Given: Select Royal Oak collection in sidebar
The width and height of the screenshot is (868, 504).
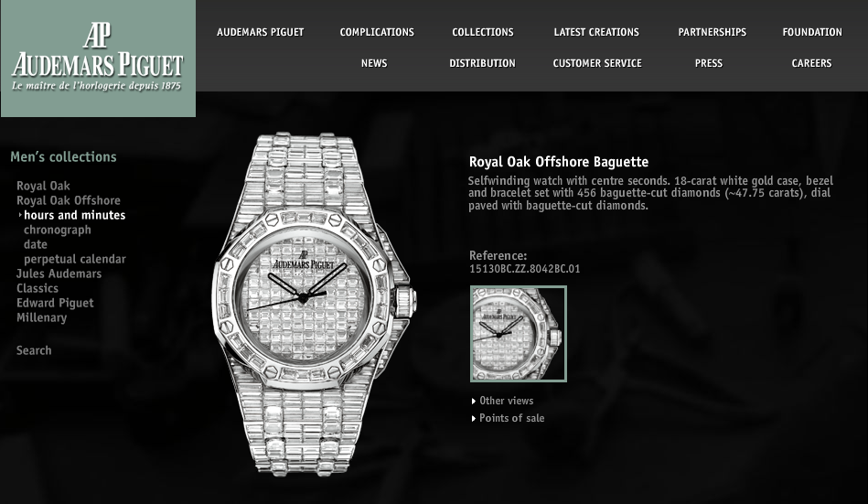Looking at the screenshot, I should [x=43, y=186].
